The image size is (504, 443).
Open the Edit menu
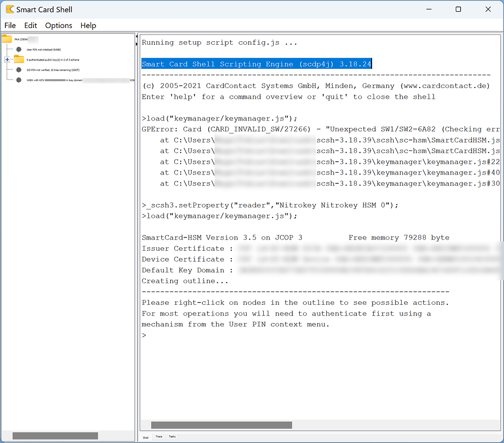(x=30, y=25)
